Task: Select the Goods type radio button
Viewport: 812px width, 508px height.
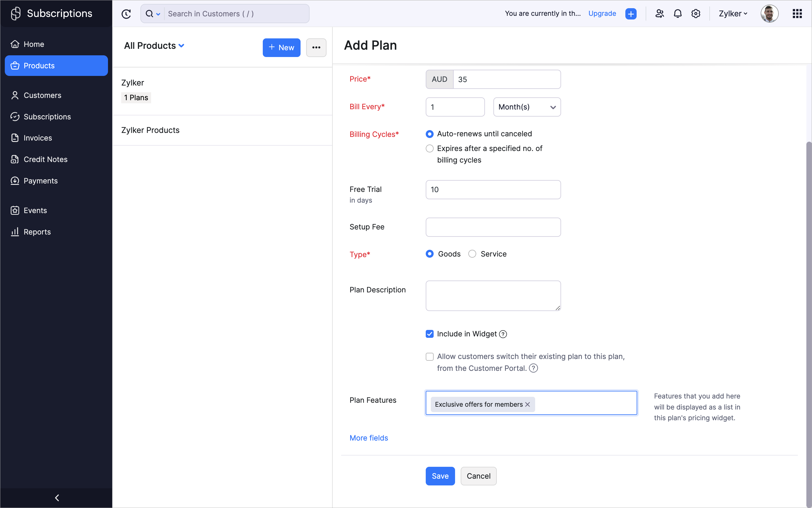Action: 429,254
